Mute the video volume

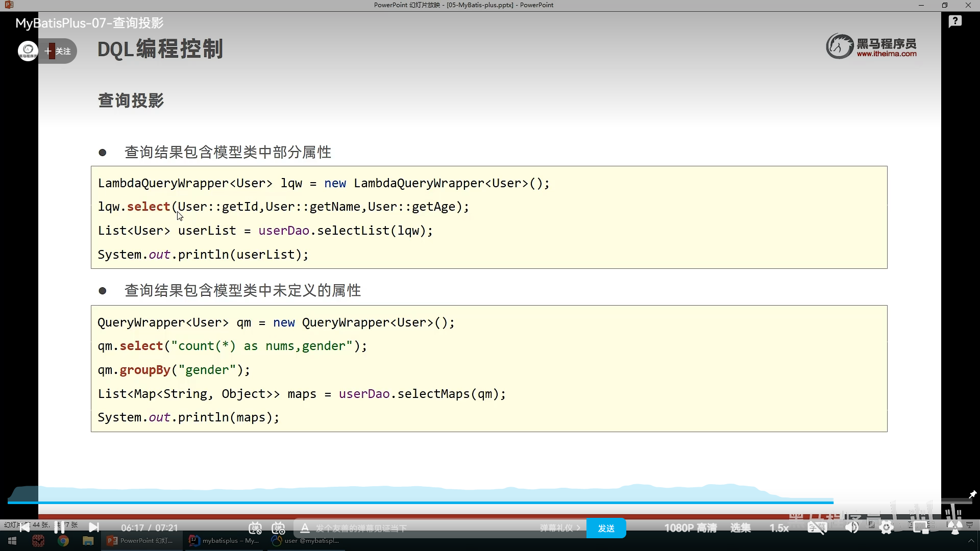click(851, 528)
